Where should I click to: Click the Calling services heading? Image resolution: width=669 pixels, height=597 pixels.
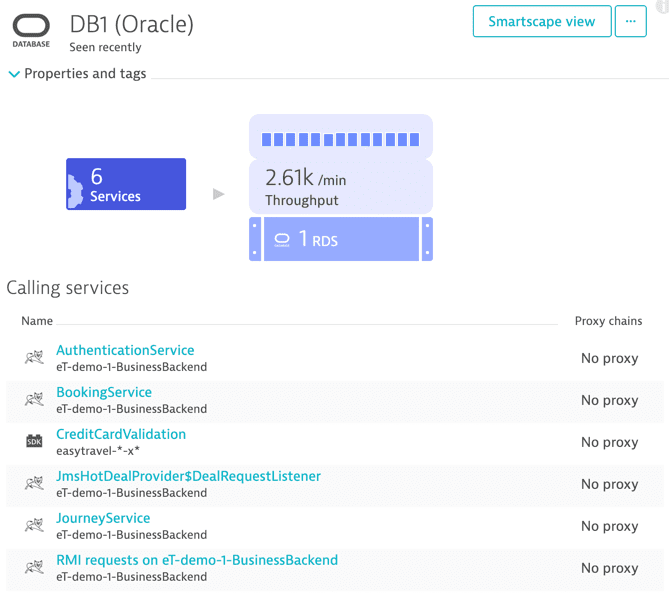pyautogui.click(x=68, y=288)
